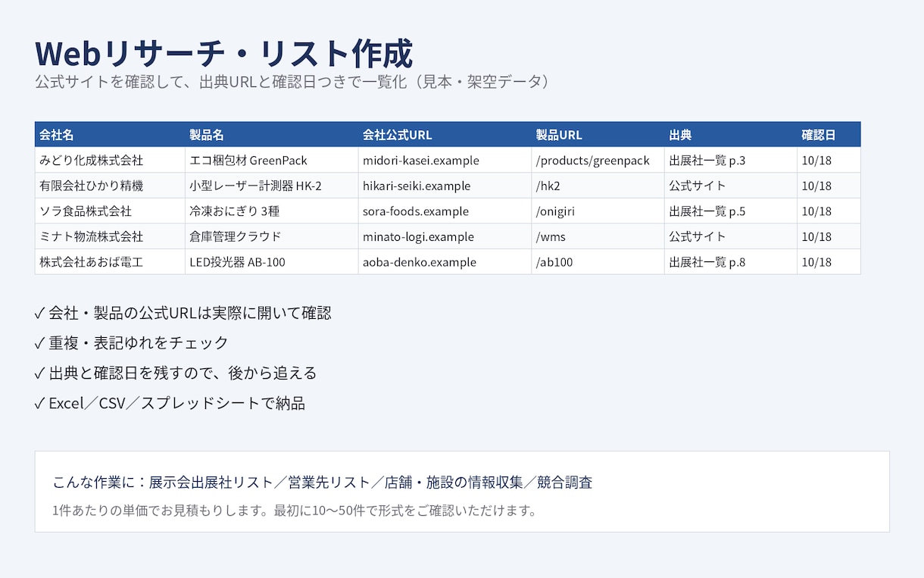Viewport: 924px width, 578px height.
Task: Select the cell aoba-denko.example
Action: 445,262
